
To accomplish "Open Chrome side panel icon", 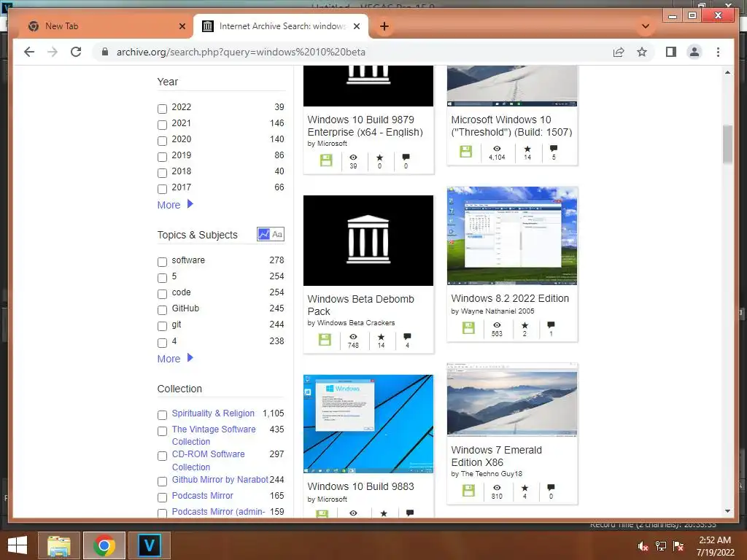I will point(671,52).
